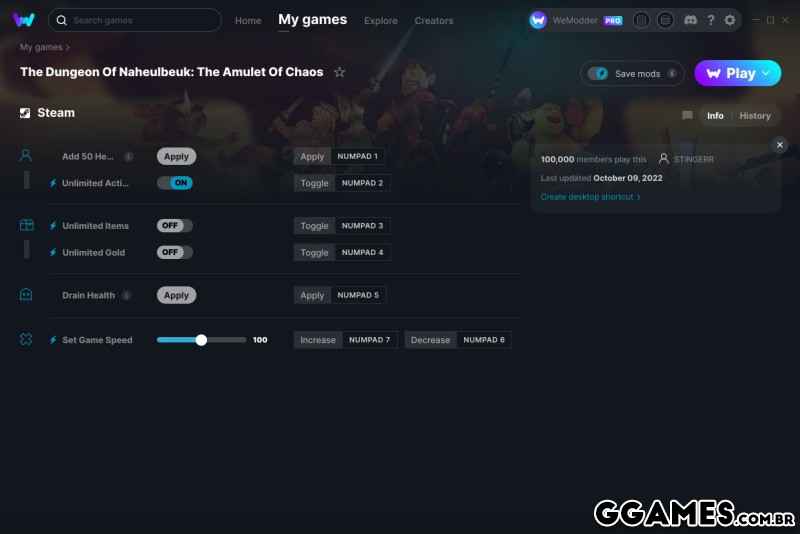Switch to the History tab
The image size is (800, 534).
[x=755, y=116]
